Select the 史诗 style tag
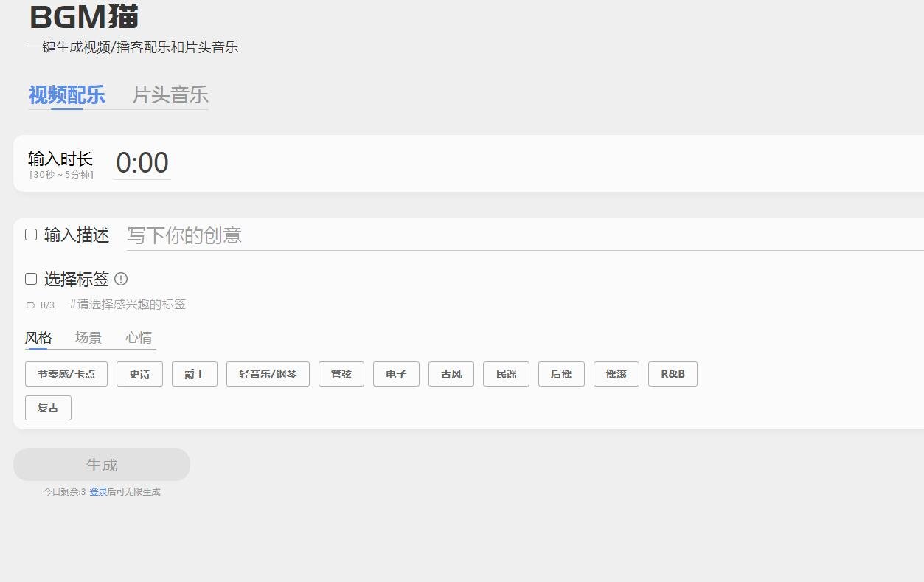 139,374
